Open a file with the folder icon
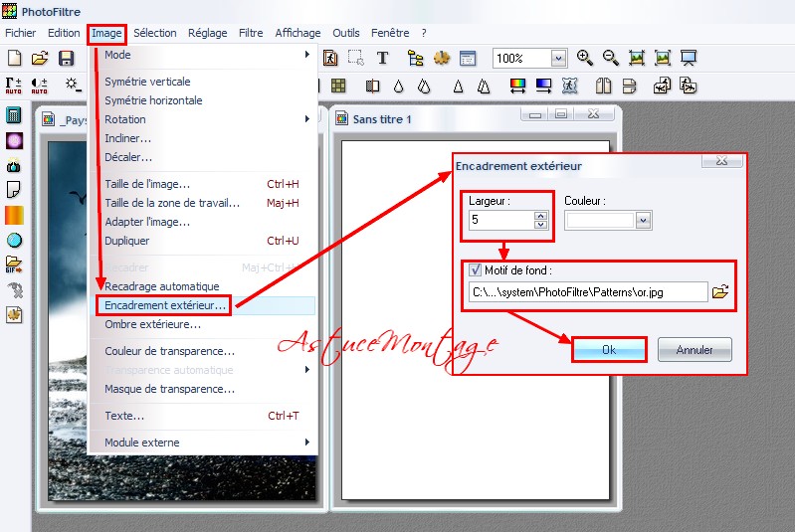This screenshot has width=795, height=532. coord(40,58)
